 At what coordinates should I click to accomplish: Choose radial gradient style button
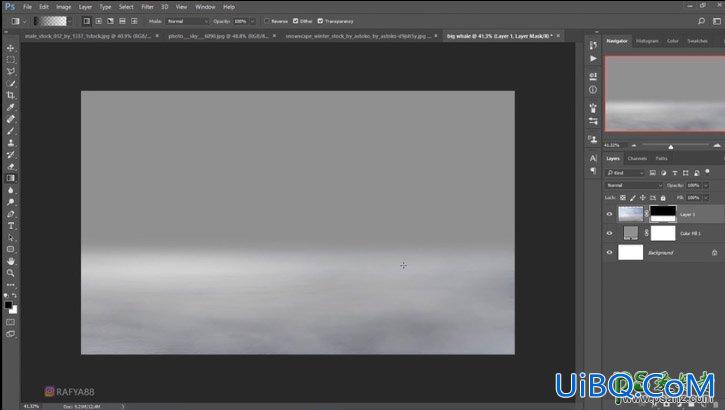(x=98, y=21)
